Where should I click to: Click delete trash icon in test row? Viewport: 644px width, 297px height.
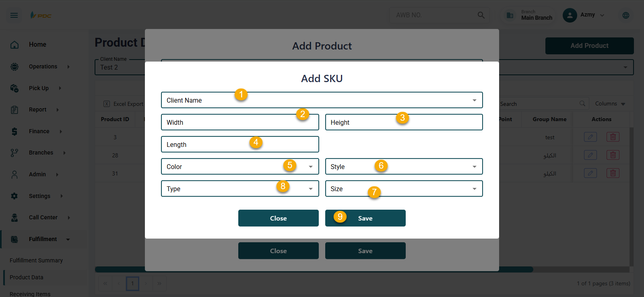pyautogui.click(x=613, y=137)
